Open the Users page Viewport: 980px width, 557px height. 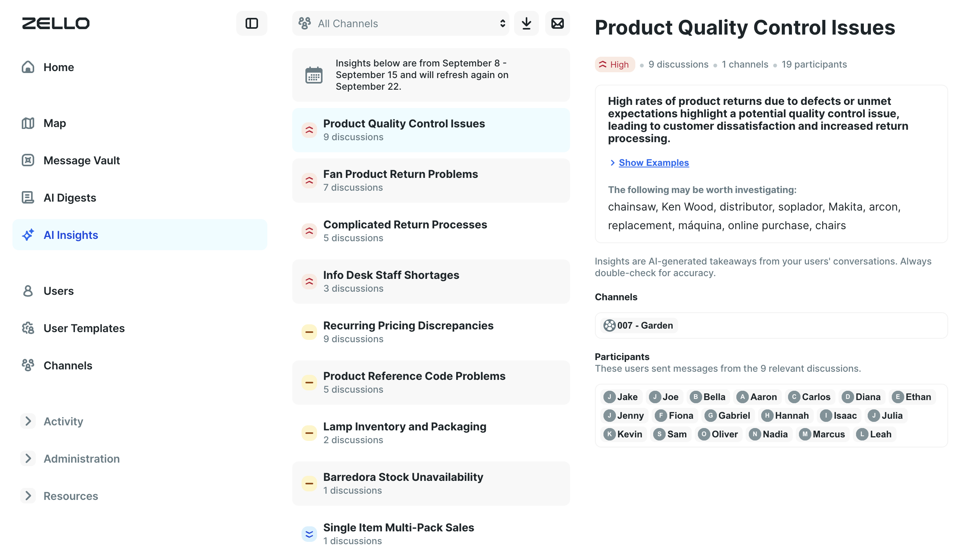(x=59, y=291)
